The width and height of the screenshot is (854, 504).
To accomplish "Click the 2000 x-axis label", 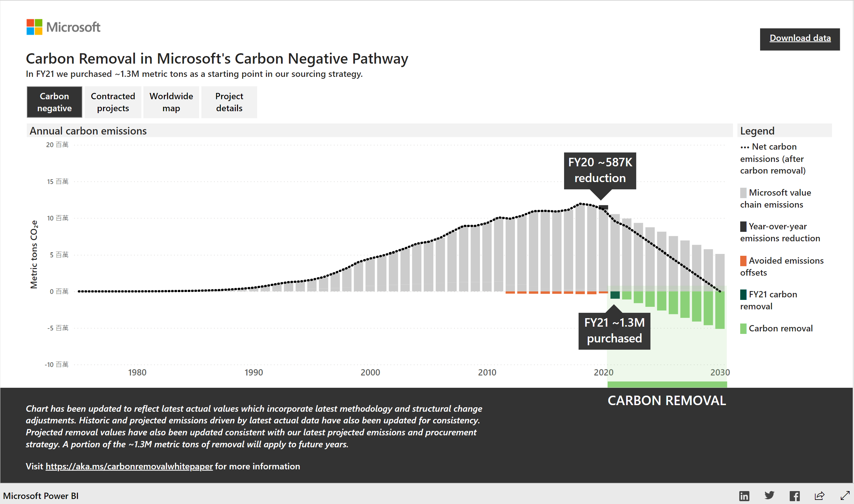I will (x=370, y=372).
